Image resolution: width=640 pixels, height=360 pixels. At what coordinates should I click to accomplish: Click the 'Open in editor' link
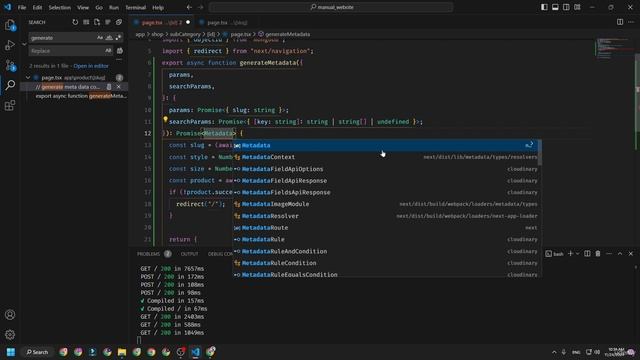click(91, 66)
